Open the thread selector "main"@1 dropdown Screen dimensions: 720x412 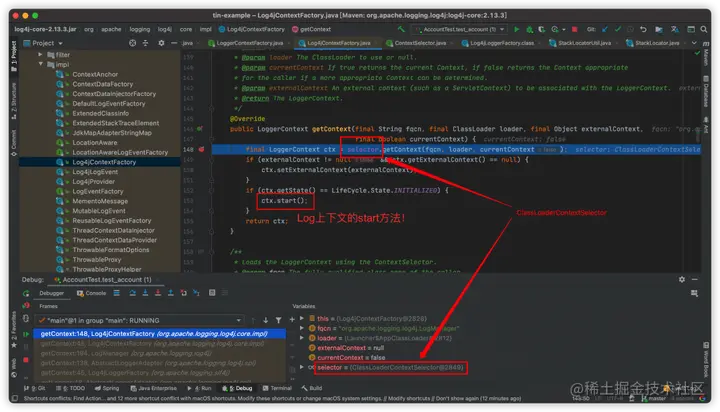[x=139, y=320]
